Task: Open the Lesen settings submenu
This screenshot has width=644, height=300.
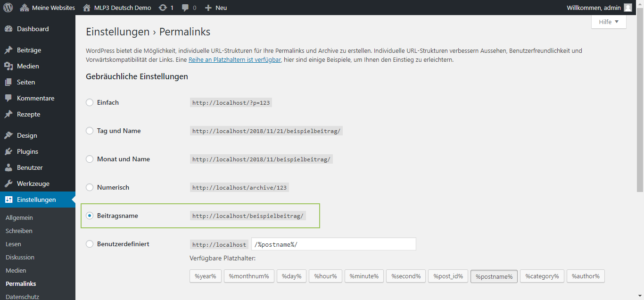Action: point(13,244)
